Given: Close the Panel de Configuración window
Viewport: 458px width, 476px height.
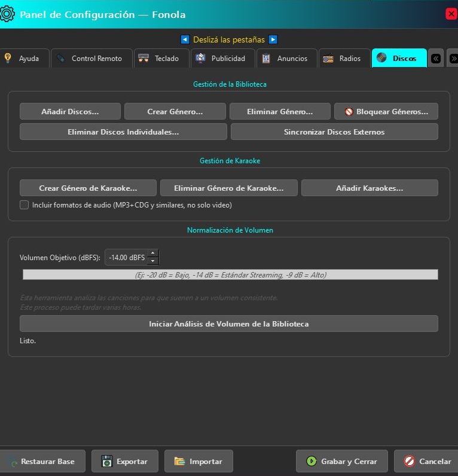Looking at the screenshot, I should (451, 14).
